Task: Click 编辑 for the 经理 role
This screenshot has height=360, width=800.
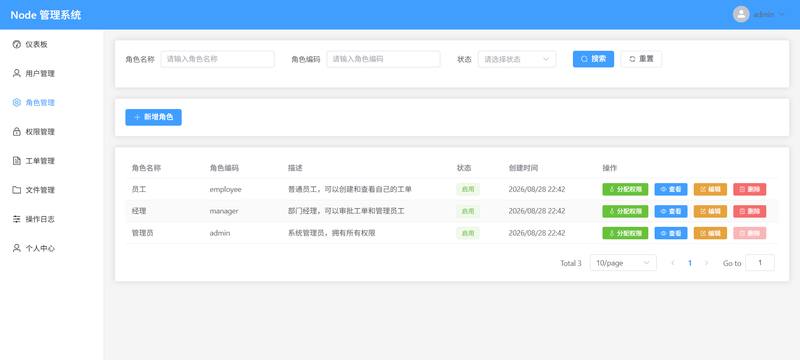Action: click(710, 211)
